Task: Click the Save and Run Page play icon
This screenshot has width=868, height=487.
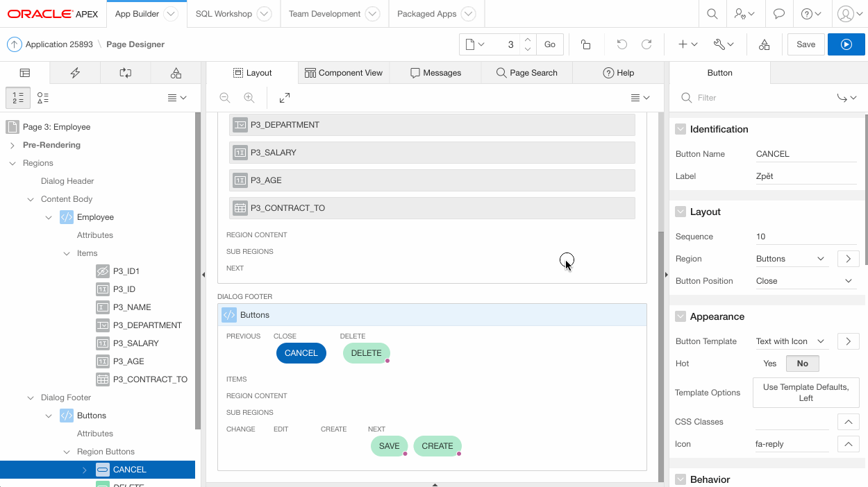Action: tap(846, 44)
